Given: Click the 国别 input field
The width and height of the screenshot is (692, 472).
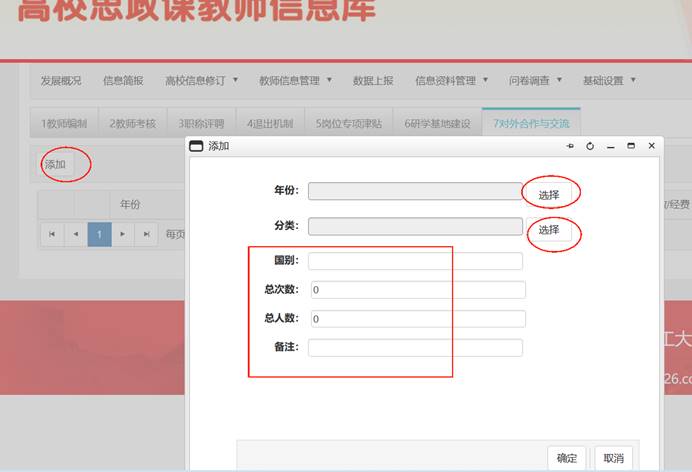Looking at the screenshot, I should click(x=415, y=261).
